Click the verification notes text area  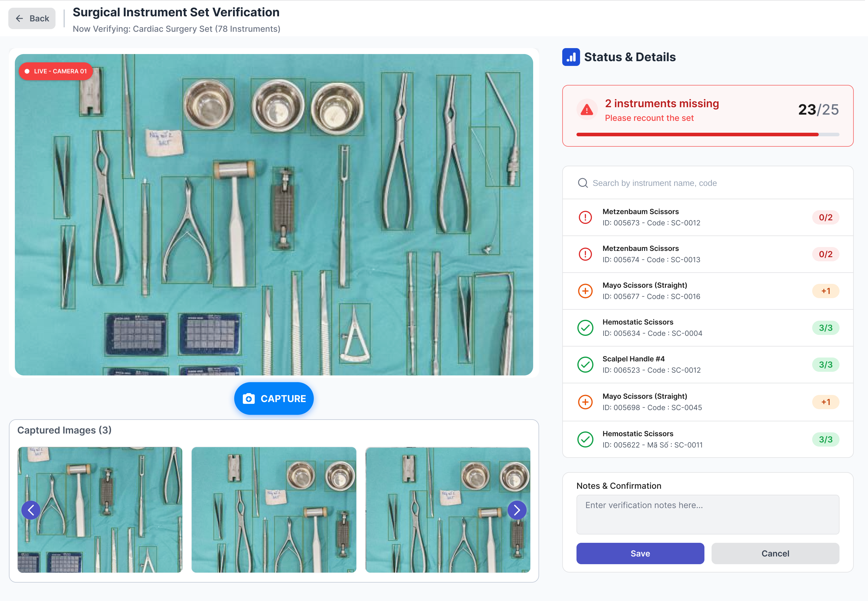click(708, 514)
